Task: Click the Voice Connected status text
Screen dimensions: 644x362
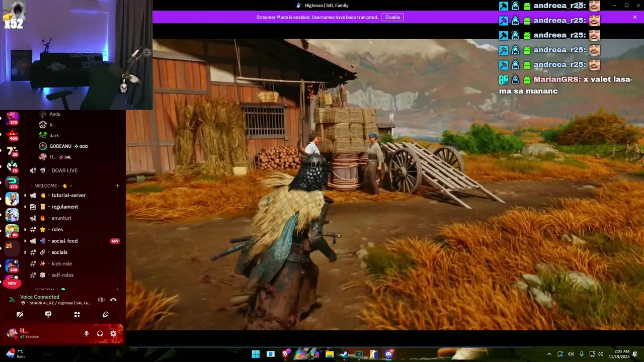Action: [x=40, y=297]
